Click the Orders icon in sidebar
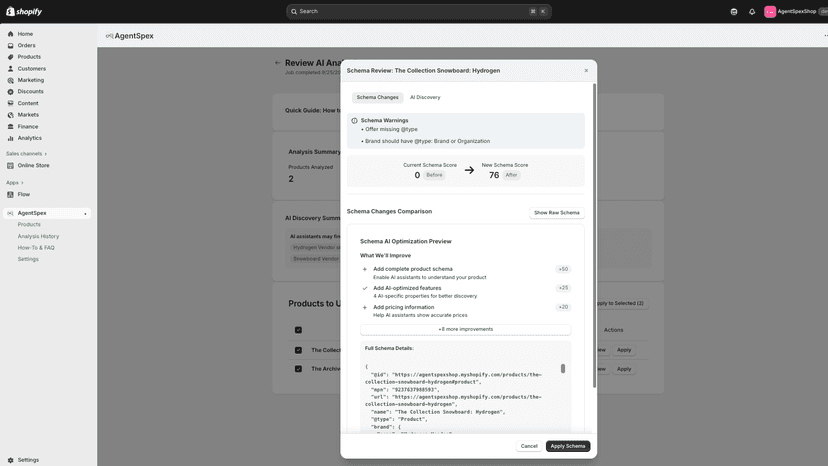828x466 pixels. point(10,45)
